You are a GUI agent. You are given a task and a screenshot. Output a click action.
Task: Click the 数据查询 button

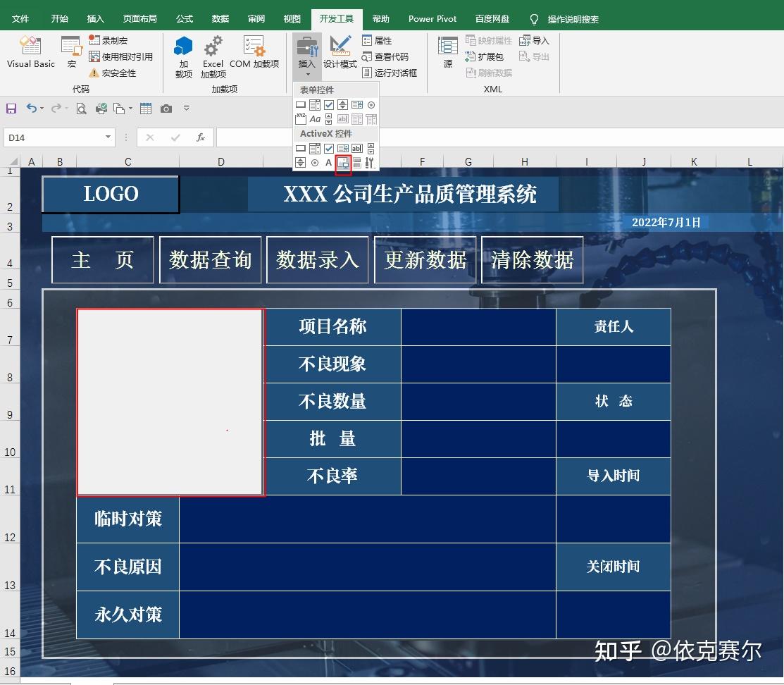[x=210, y=259]
